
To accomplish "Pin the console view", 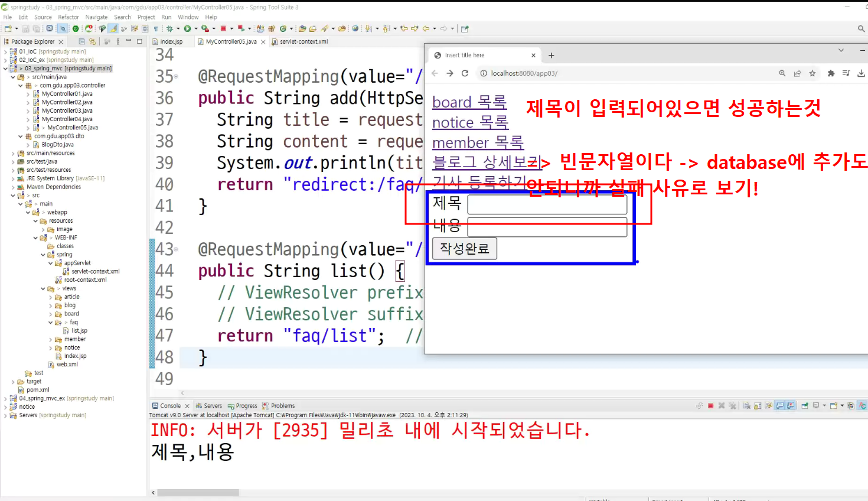I will click(x=805, y=406).
